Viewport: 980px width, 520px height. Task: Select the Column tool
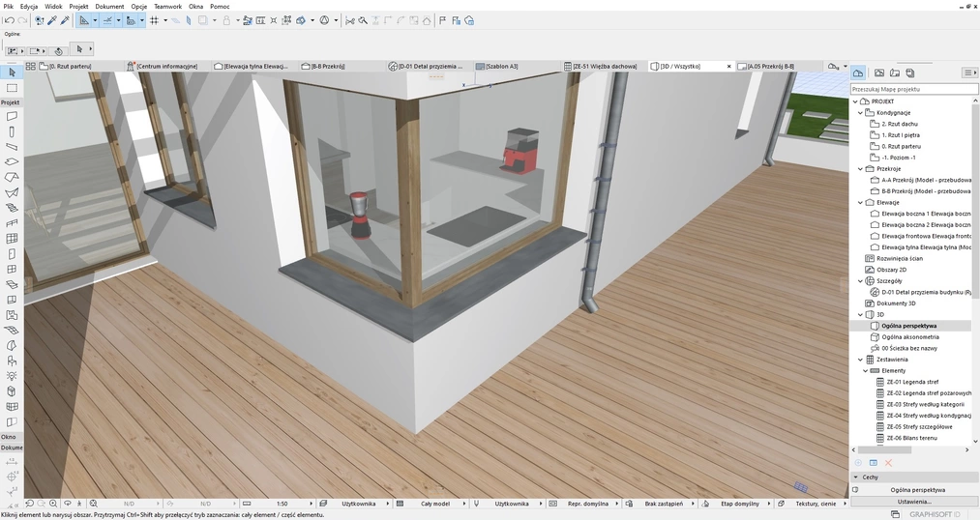click(12, 131)
